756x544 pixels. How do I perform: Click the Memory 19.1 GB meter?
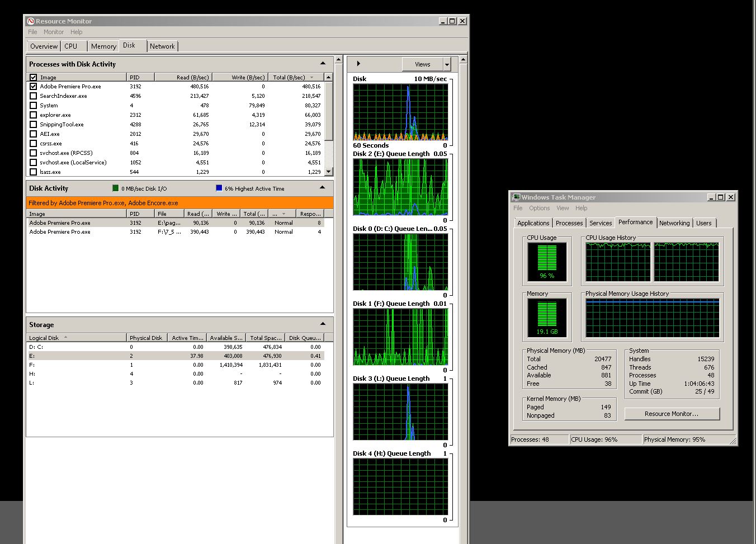(x=547, y=318)
